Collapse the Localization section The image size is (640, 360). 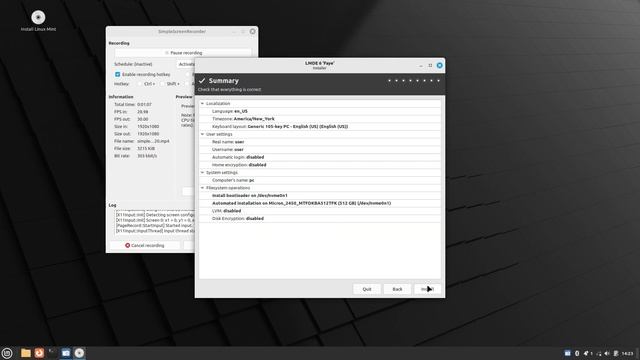[x=202, y=104]
